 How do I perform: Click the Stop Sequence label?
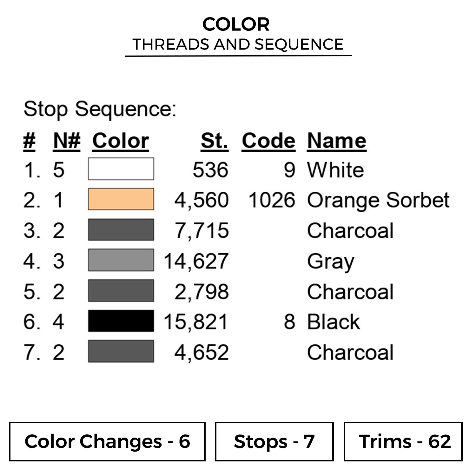100,109
